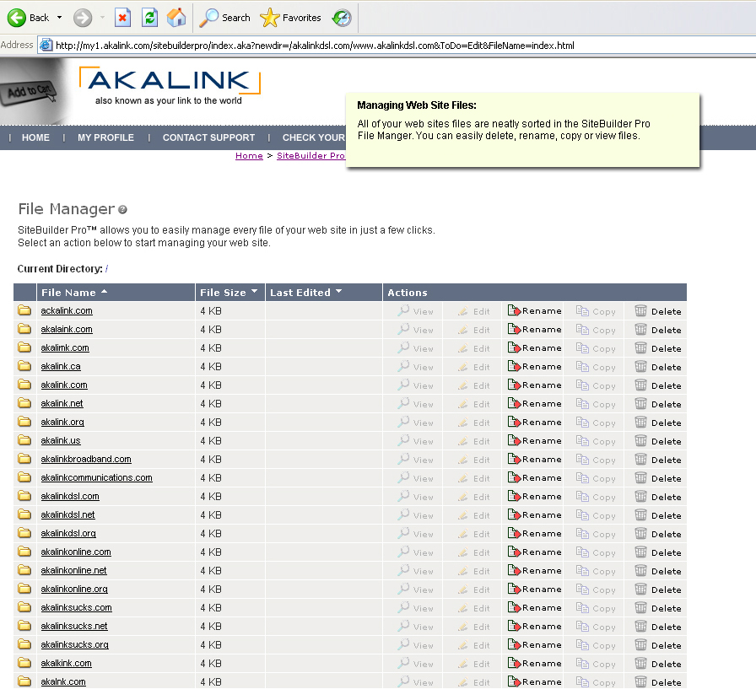Refresh the page with the Refresh icon
756x700 pixels.
(x=149, y=18)
